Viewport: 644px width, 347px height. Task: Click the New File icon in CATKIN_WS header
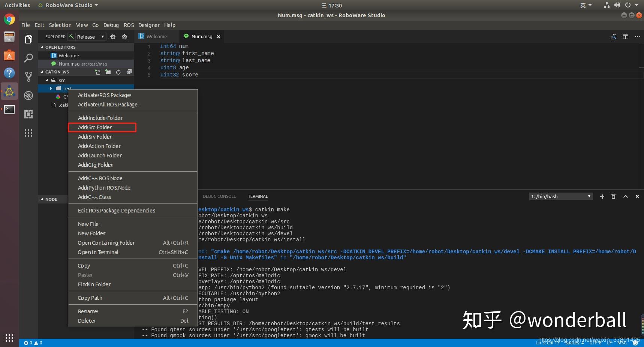(x=97, y=72)
